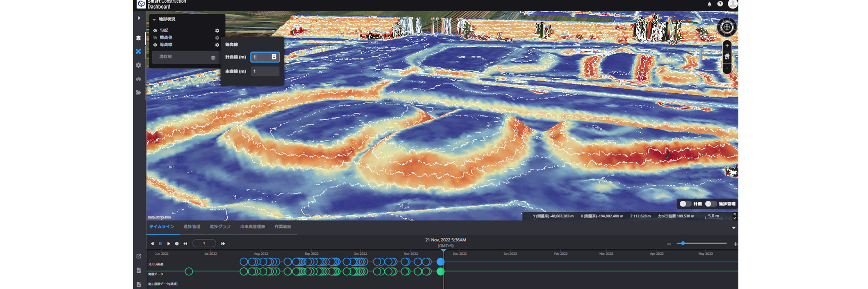Click the 主曲線 (m) input field

point(265,71)
